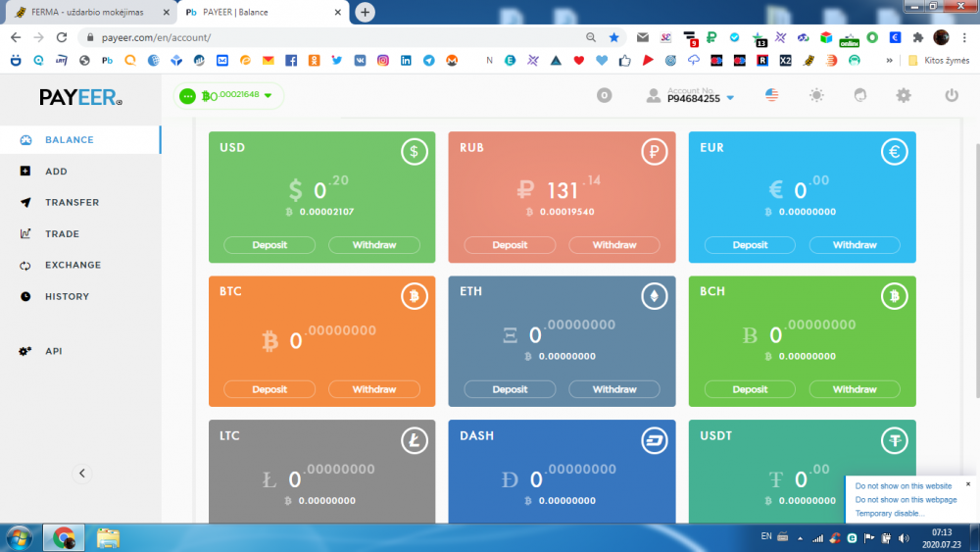Click the ethereum icon on ETH card

654,296
